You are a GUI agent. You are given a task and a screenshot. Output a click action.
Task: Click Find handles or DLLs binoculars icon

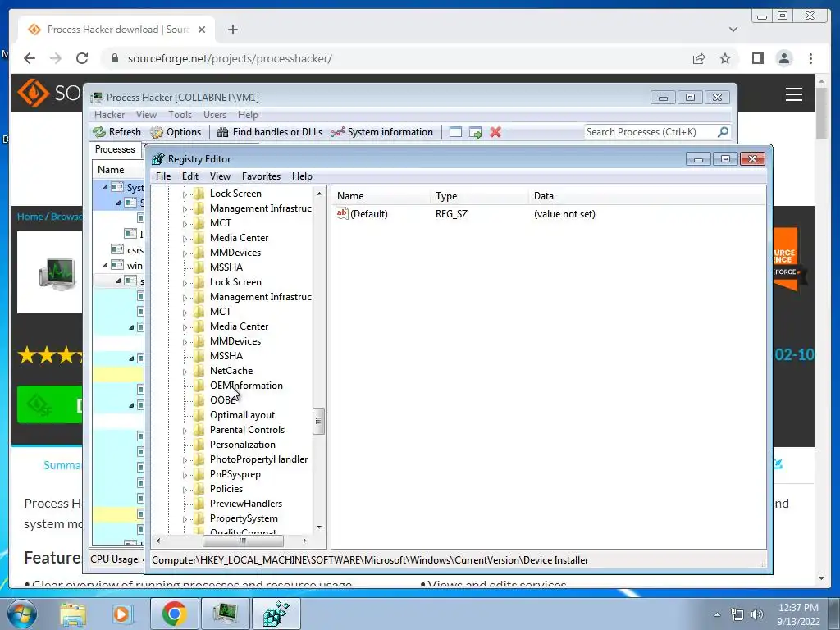[223, 132]
